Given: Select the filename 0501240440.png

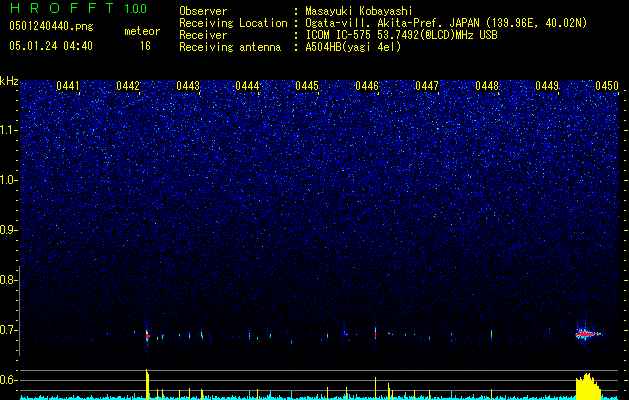Looking at the screenshot, I should 51,26.
